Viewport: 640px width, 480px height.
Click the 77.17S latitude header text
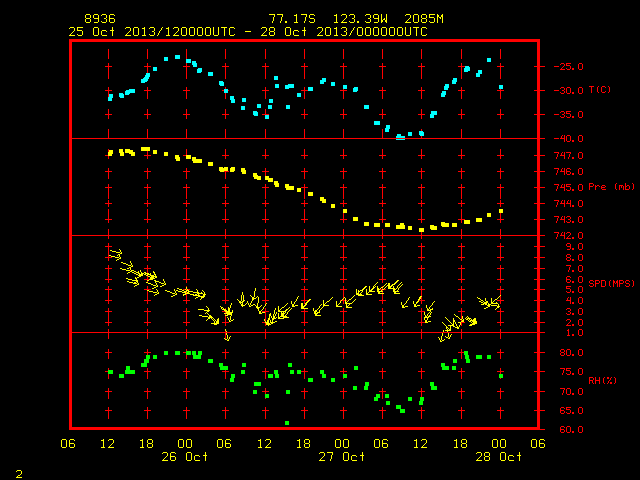(292, 19)
